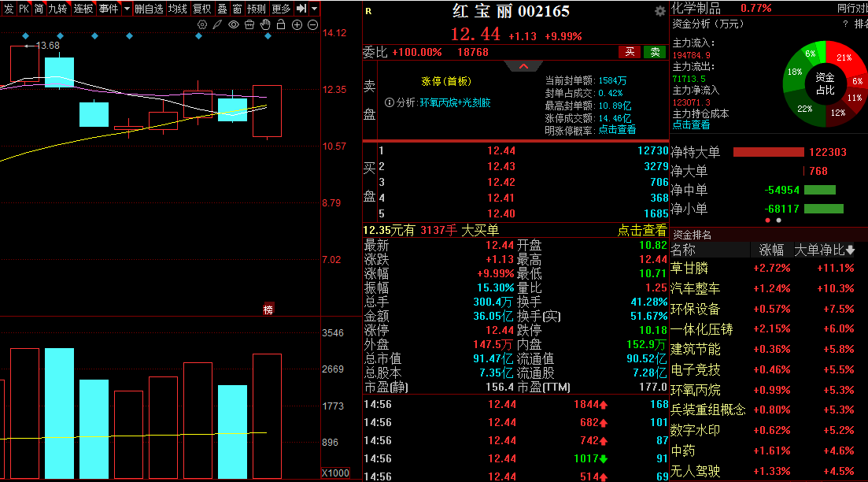Select the white page indicator dot
Screen dimensions: 868x482
coord(778,221)
